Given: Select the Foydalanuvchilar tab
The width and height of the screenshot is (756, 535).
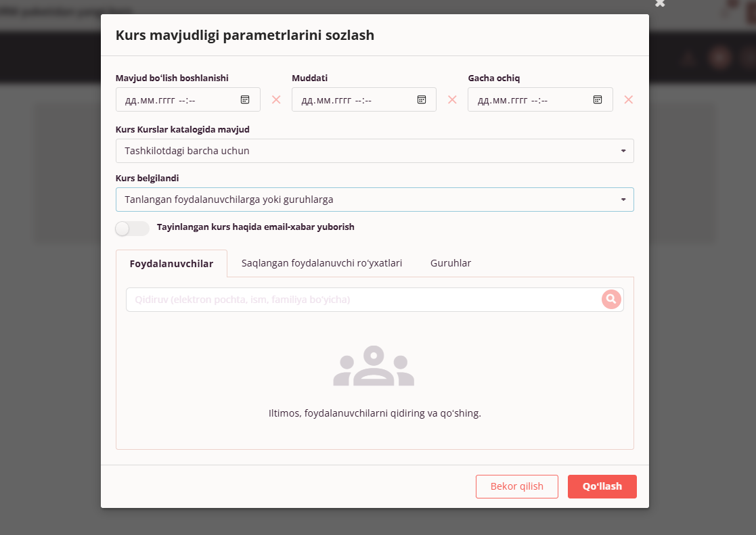Looking at the screenshot, I should point(171,264).
